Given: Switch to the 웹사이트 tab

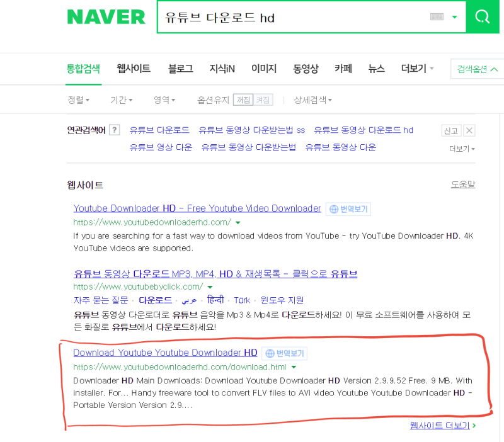Looking at the screenshot, I should click(134, 69).
